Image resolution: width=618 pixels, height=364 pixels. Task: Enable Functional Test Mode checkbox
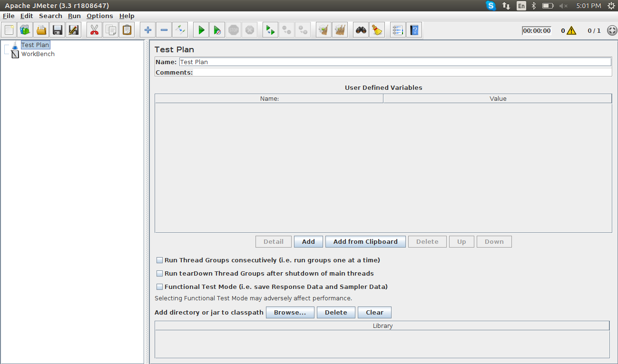point(159,287)
